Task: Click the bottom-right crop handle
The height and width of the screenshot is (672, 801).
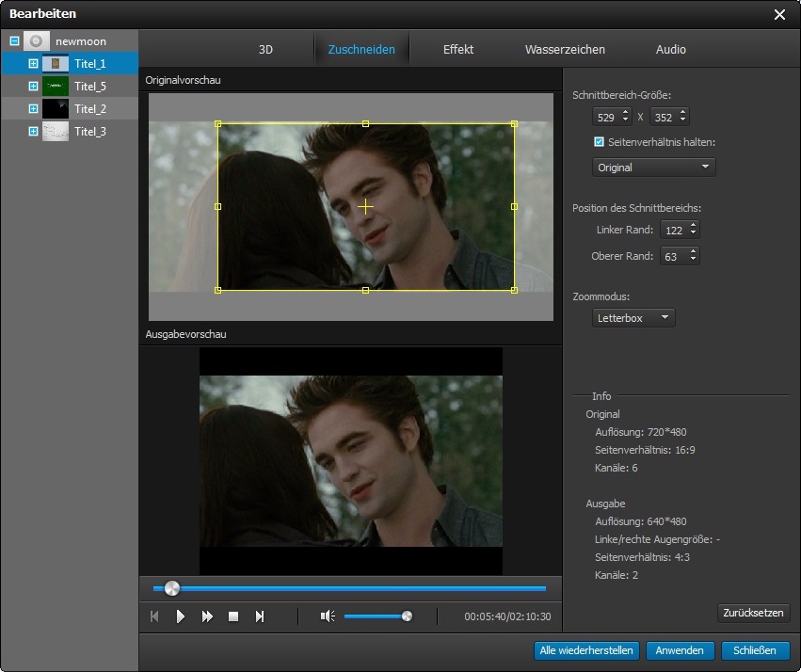Action: point(515,290)
